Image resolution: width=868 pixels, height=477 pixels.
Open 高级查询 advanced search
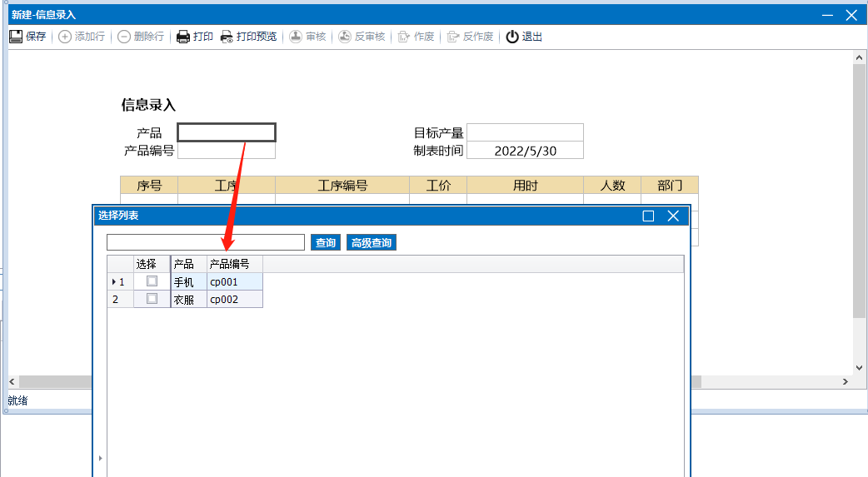tap(372, 242)
